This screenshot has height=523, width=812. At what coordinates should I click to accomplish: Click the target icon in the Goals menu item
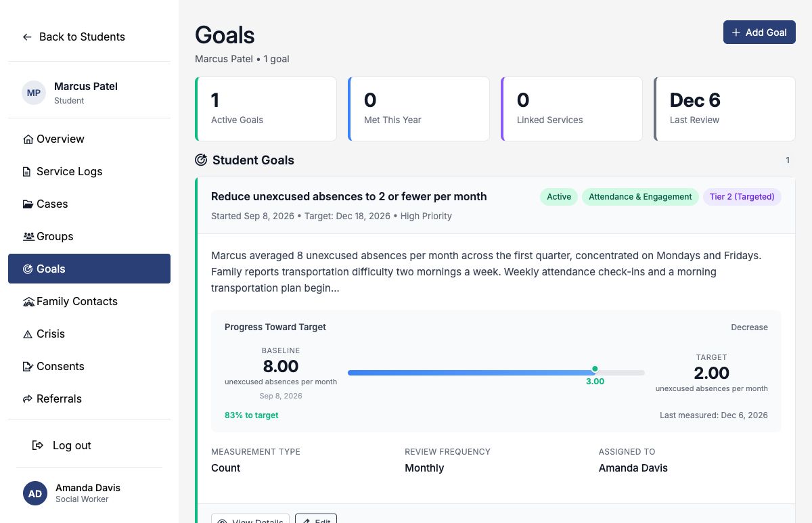28,269
